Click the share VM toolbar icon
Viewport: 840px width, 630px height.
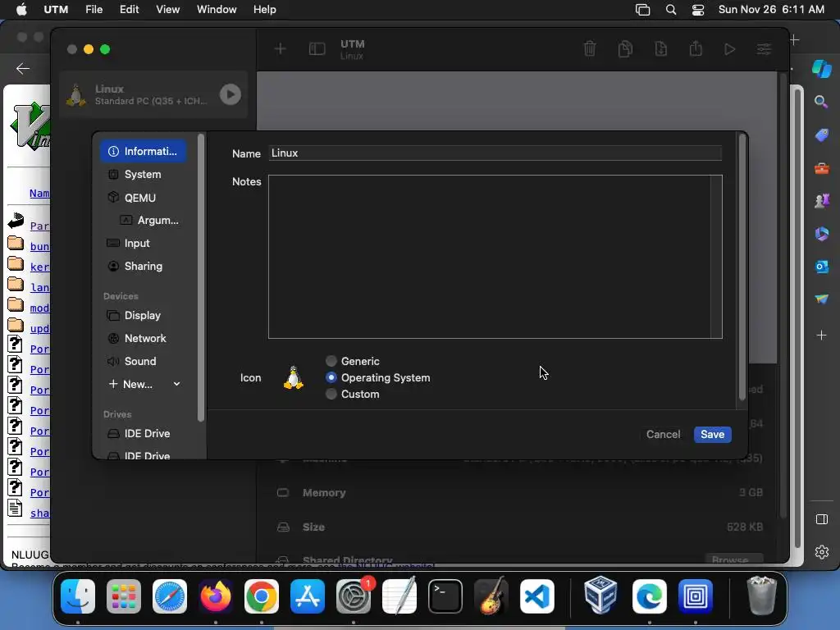(696, 48)
